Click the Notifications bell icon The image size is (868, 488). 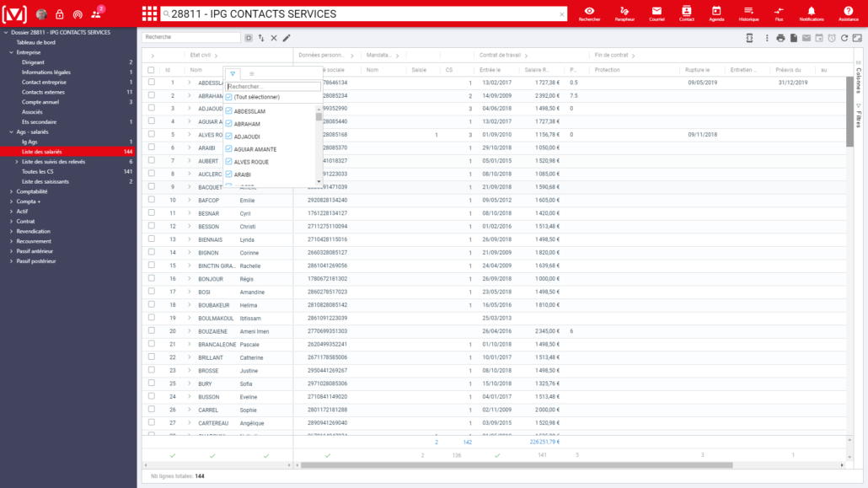[811, 13]
